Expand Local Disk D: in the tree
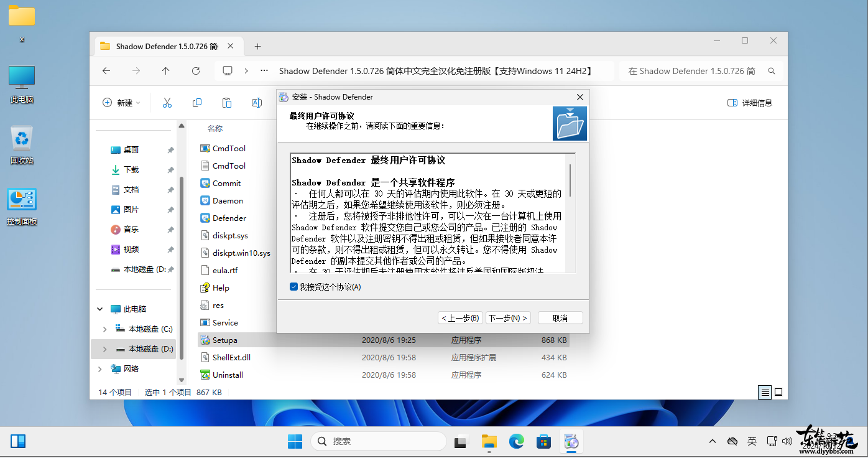The height and width of the screenshot is (458, 868). tap(104, 349)
